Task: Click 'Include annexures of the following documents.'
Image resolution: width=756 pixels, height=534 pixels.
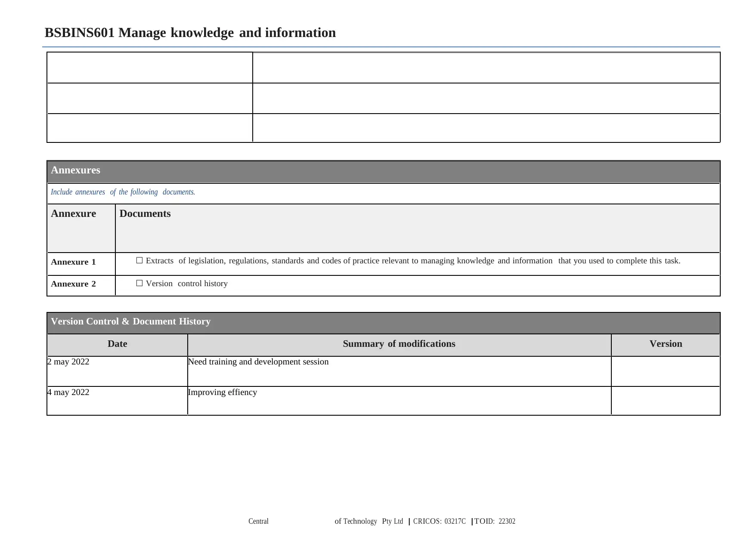Action: pos(123,192)
